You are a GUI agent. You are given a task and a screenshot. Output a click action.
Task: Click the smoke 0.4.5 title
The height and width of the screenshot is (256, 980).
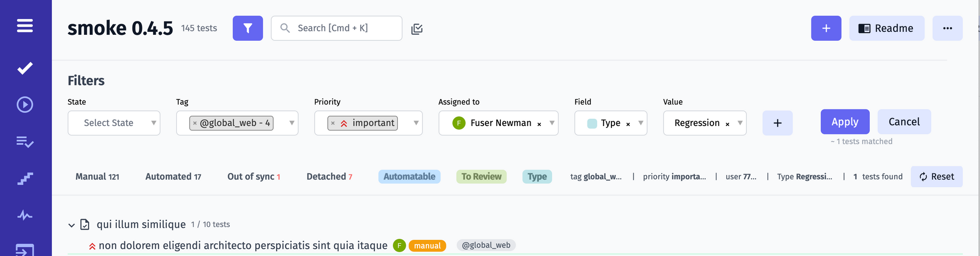pos(120,28)
